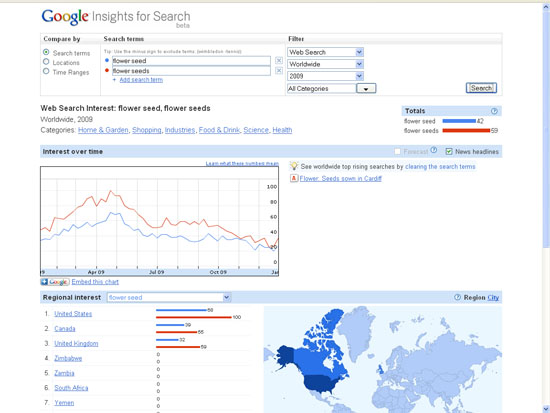The width and height of the screenshot is (550, 413).
Task: Click the 'flower seeds' search term field
Action: pos(191,71)
